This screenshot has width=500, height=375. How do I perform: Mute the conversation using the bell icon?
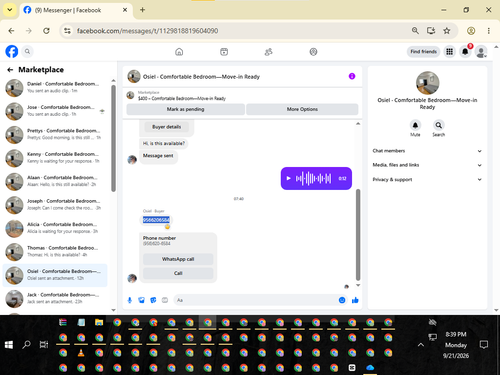coord(415,125)
